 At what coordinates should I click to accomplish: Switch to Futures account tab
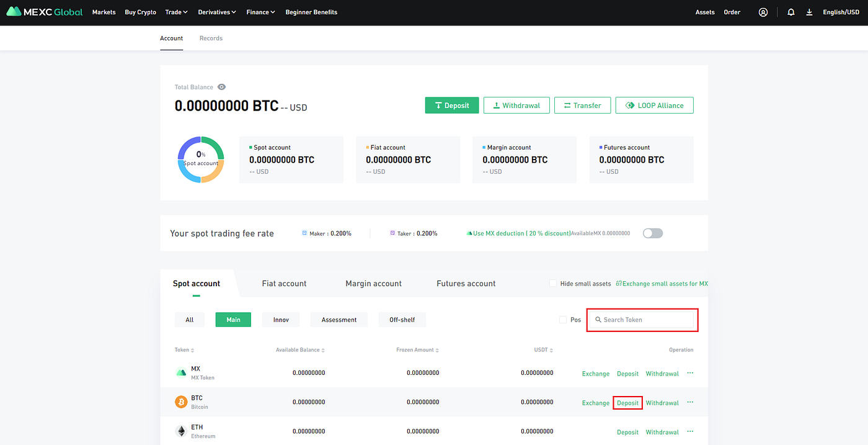click(x=466, y=284)
